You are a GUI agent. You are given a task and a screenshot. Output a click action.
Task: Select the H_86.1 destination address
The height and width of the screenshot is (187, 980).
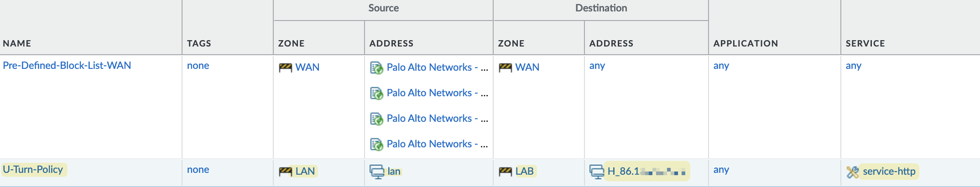[x=646, y=171]
